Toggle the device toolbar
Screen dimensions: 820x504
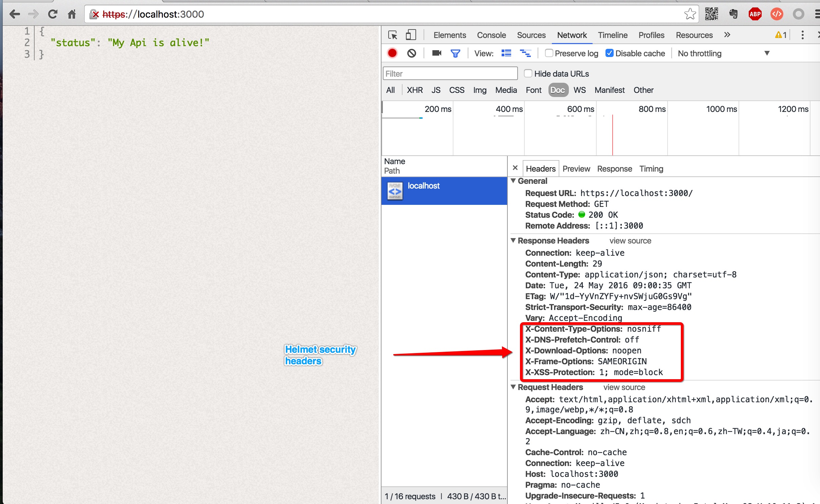click(411, 35)
